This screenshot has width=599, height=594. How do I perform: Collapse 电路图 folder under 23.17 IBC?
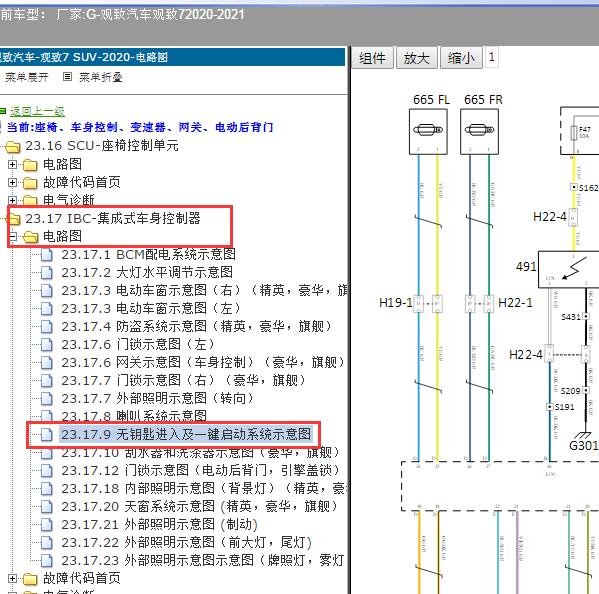coord(13,236)
